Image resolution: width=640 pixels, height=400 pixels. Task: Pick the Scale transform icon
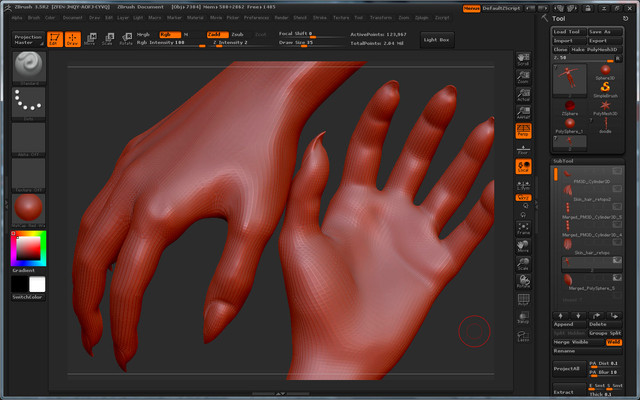(107, 39)
